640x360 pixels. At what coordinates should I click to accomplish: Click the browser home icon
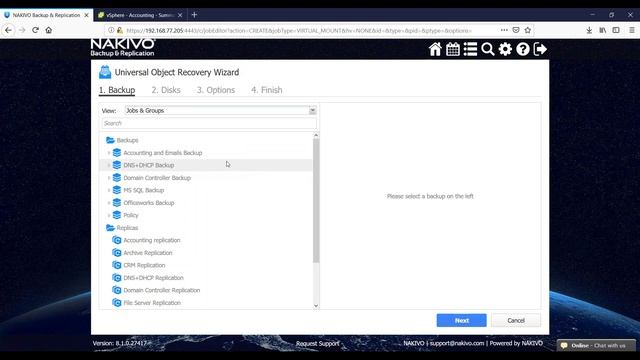click(x=49, y=30)
